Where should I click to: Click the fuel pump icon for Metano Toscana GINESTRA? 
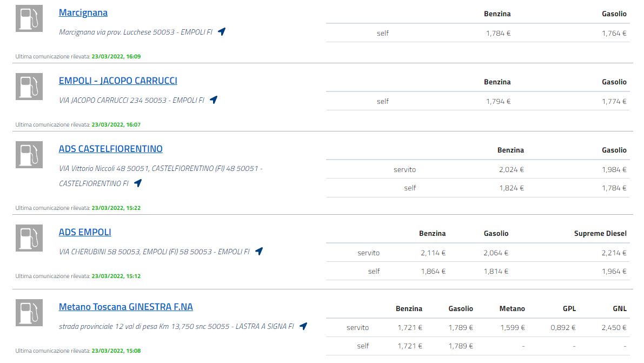coord(29,313)
